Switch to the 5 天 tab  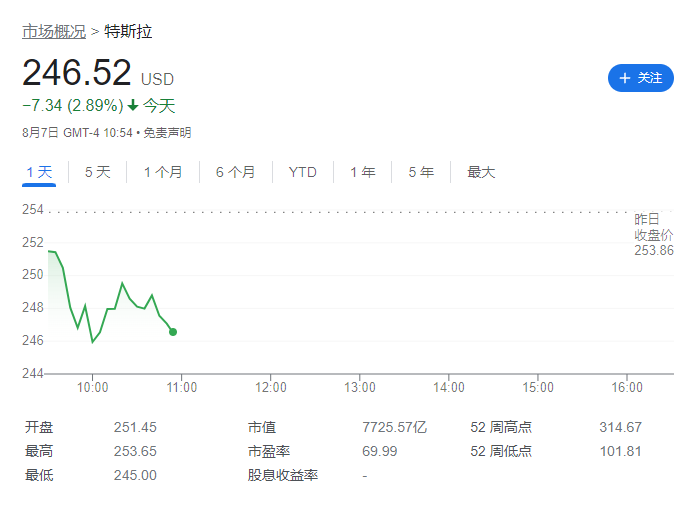tap(98, 172)
